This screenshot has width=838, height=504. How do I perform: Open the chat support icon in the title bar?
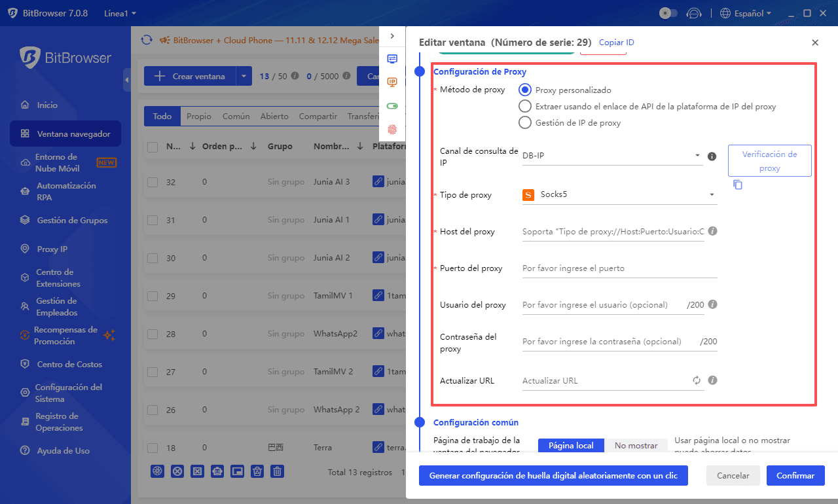pyautogui.click(x=693, y=13)
